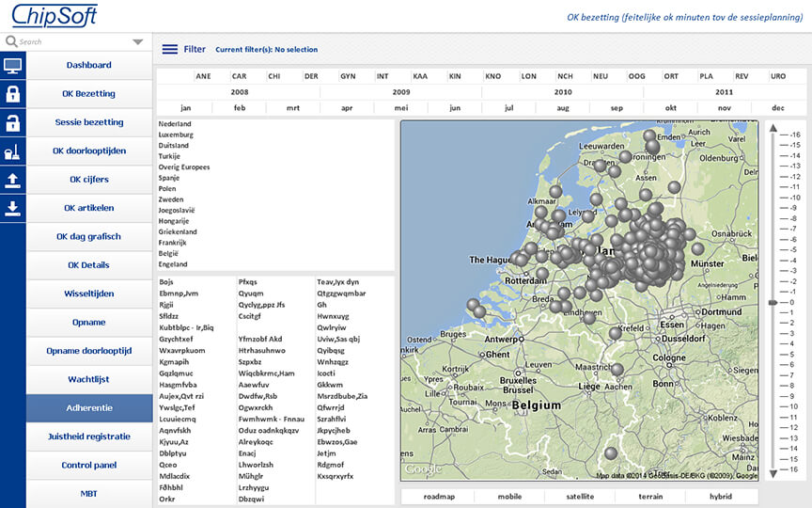Open OK Bezetting in the sidebar
The image size is (812, 508).
[x=89, y=94]
